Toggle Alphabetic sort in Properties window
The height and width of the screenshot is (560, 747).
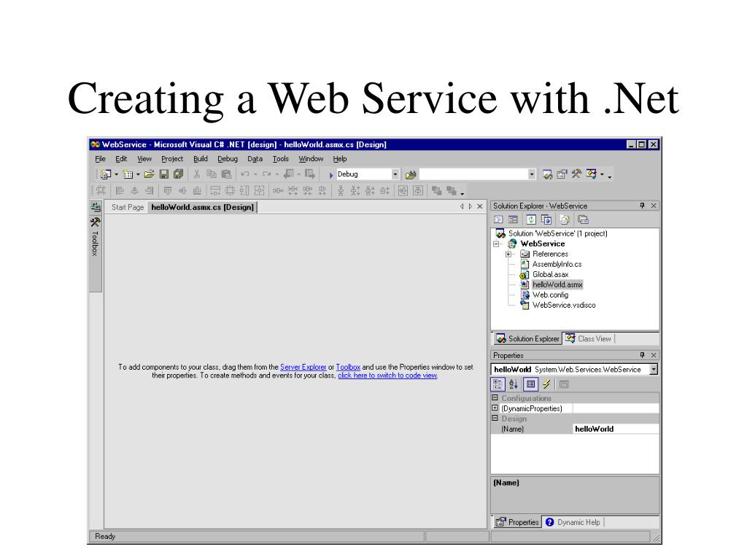514,384
